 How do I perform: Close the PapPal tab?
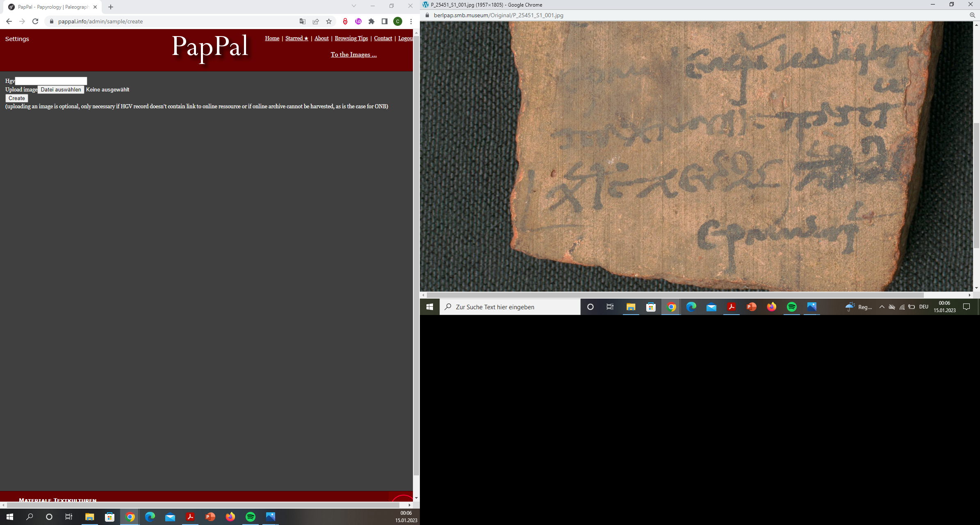[x=95, y=7]
